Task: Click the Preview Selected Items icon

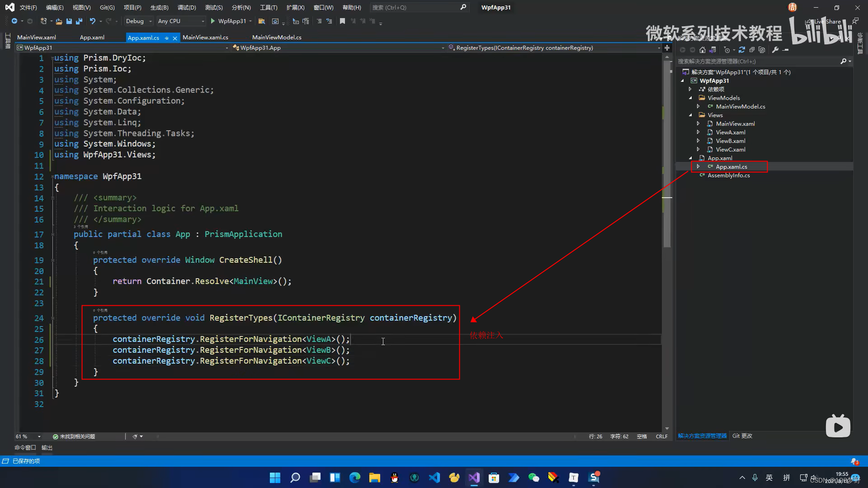Action: pos(786,50)
